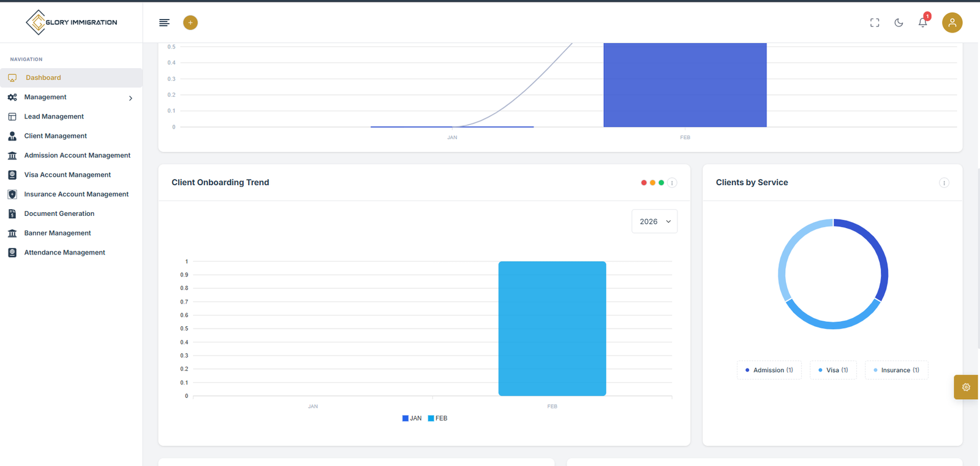
Task: Select Admission (1) legend item
Action: (769, 370)
